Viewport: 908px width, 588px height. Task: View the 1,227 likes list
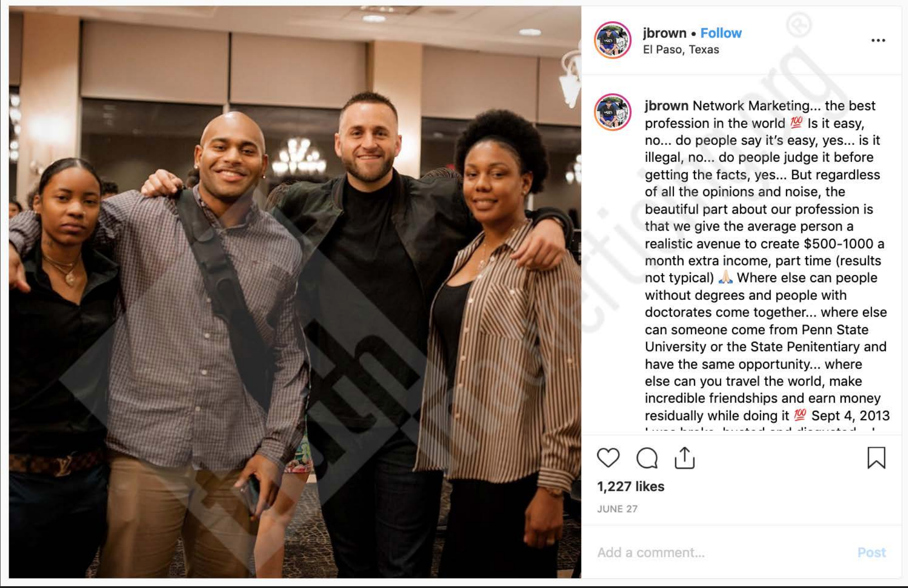(x=631, y=487)
